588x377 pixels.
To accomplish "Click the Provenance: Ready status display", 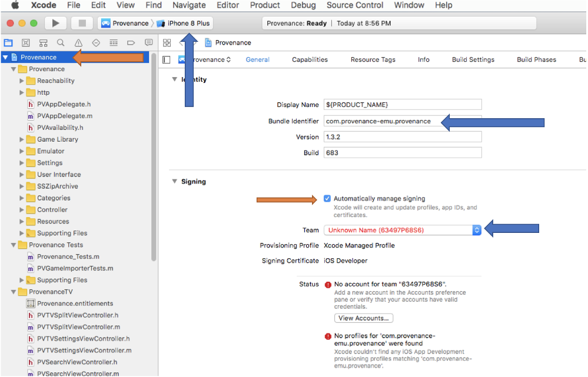I will [x=399, y=24].
